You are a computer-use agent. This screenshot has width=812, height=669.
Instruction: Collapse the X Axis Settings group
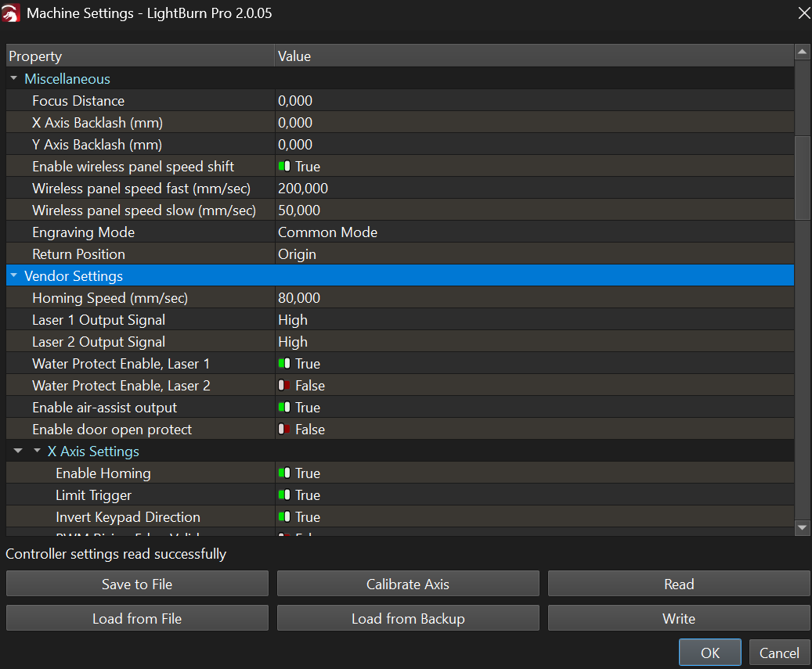click(37, 451)
